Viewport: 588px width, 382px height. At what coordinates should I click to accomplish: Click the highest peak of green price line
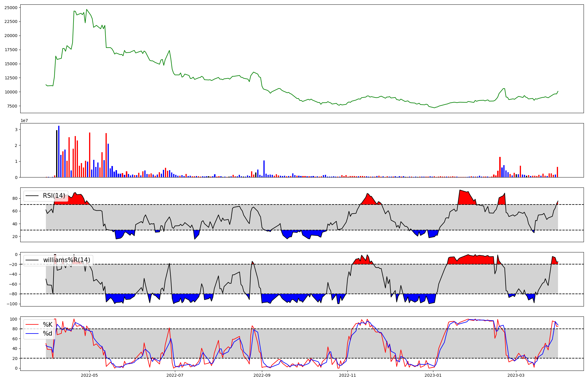[x=86, y=10]
